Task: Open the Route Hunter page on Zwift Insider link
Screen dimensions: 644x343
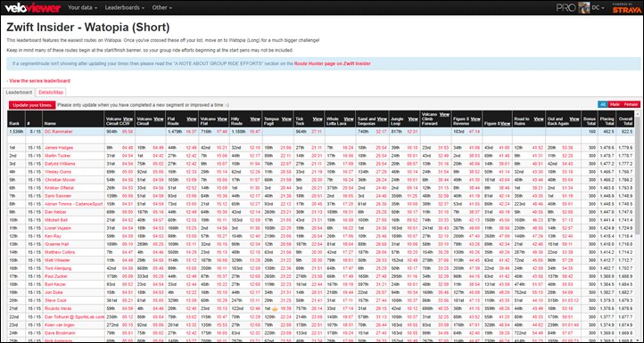Action: 333,63
